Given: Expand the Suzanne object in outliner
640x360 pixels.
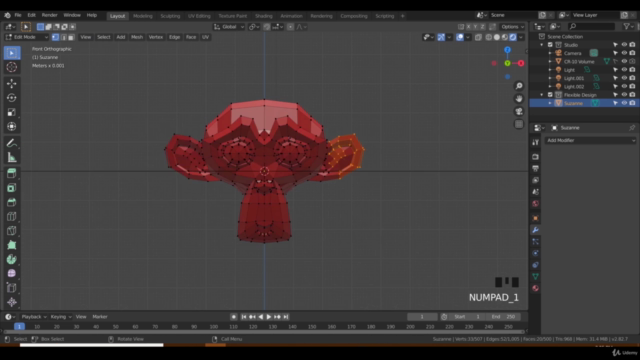Looking at the screenshot, I should [550, 103].
